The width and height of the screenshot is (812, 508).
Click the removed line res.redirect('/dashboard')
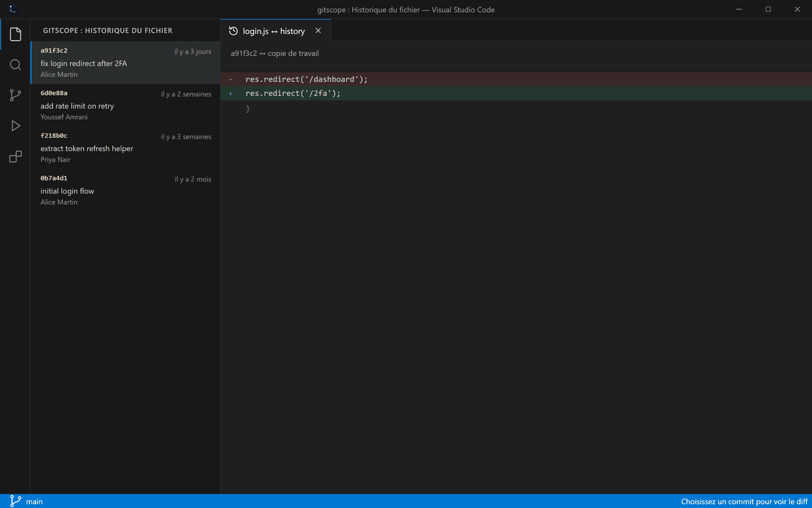pos(516,79)
